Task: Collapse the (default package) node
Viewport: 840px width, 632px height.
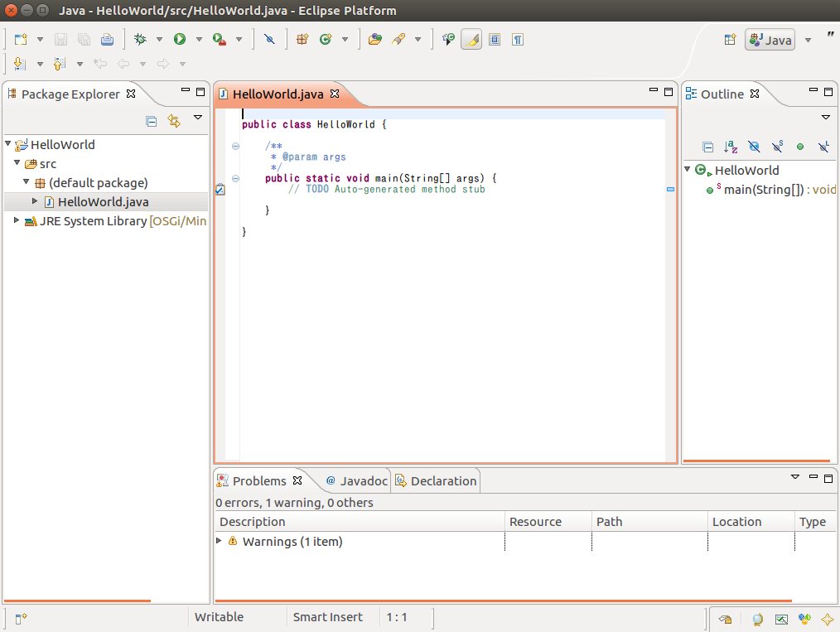Action: coord(27,181)
